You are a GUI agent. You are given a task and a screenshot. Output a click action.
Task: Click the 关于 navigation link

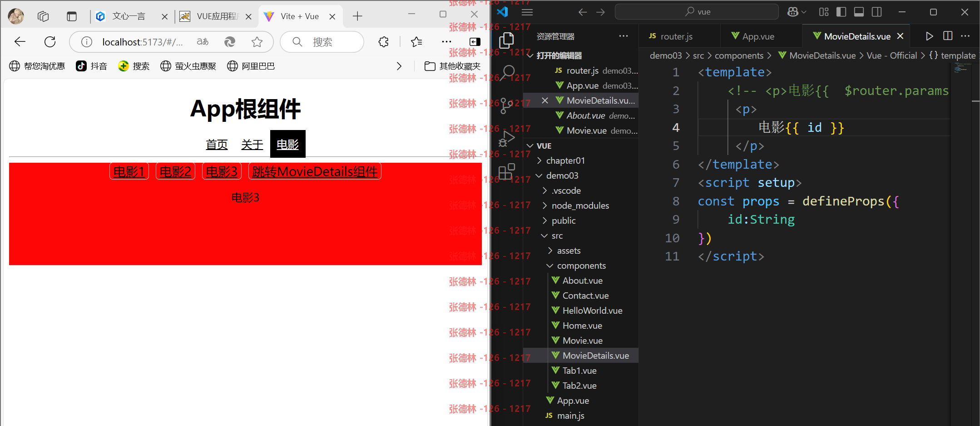[x=252, y=145]
